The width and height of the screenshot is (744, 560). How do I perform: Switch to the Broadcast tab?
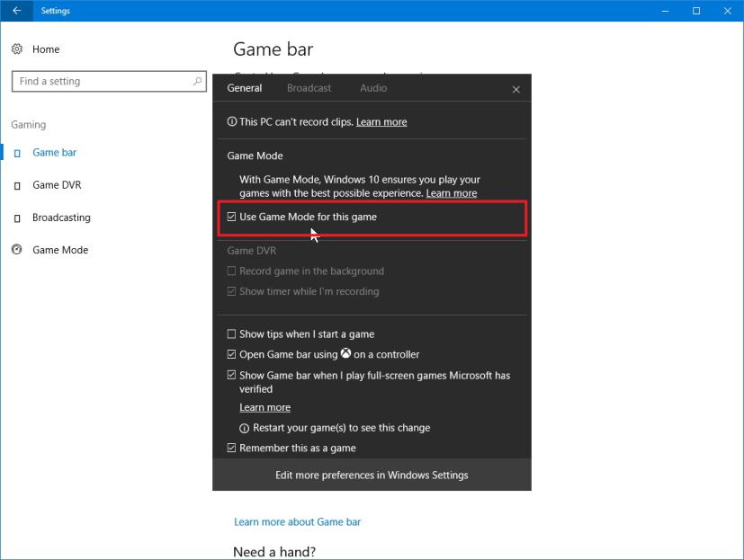pyautogui.click(x=309, y=88)
